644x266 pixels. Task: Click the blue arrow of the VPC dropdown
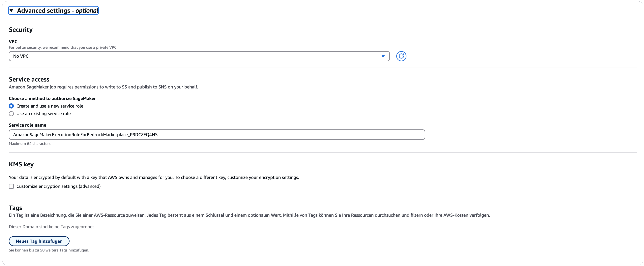(x=383, y=56)
